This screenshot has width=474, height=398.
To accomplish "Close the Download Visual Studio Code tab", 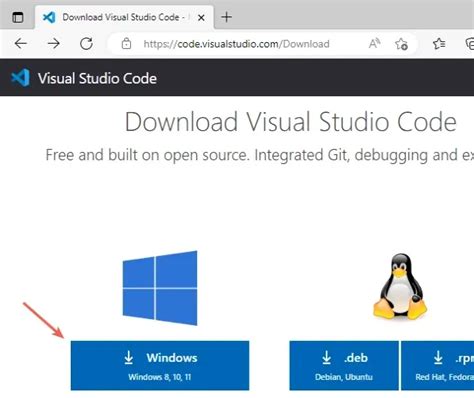I will (201, 17).
